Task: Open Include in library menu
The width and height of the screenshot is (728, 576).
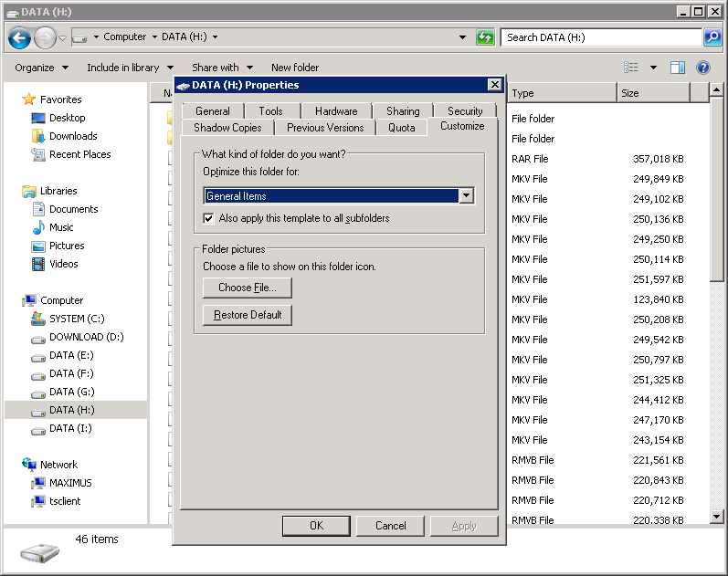Action: (130, 68)
